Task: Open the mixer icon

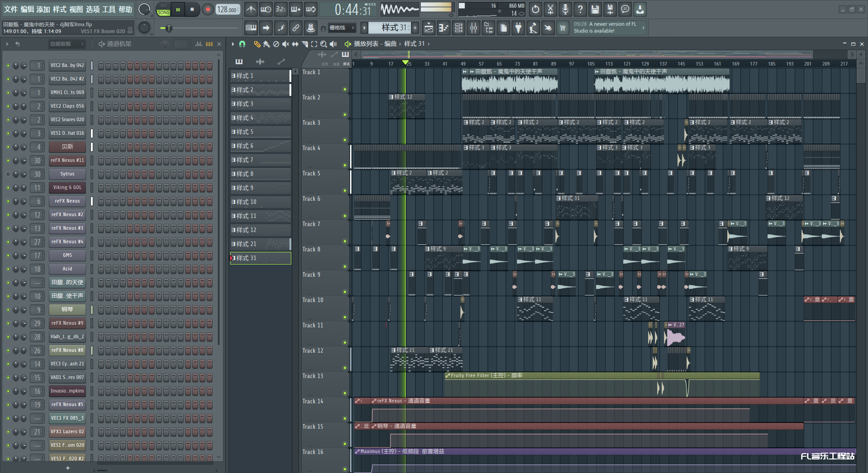Action: click(x=474, y=28)
